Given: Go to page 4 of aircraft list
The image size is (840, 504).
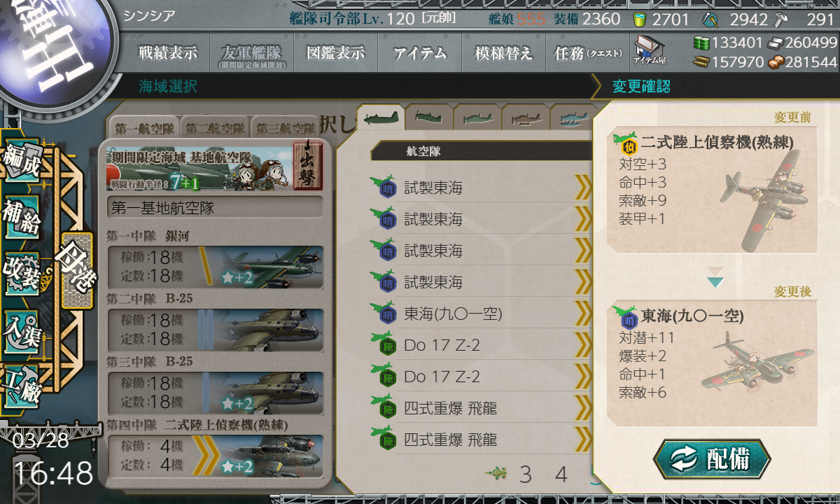Looking at the screenshot, I should [x=561, y=475].
